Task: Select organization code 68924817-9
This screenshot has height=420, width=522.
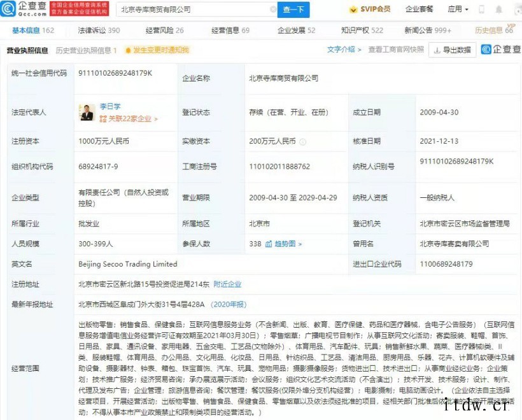Action: (98, 166)
